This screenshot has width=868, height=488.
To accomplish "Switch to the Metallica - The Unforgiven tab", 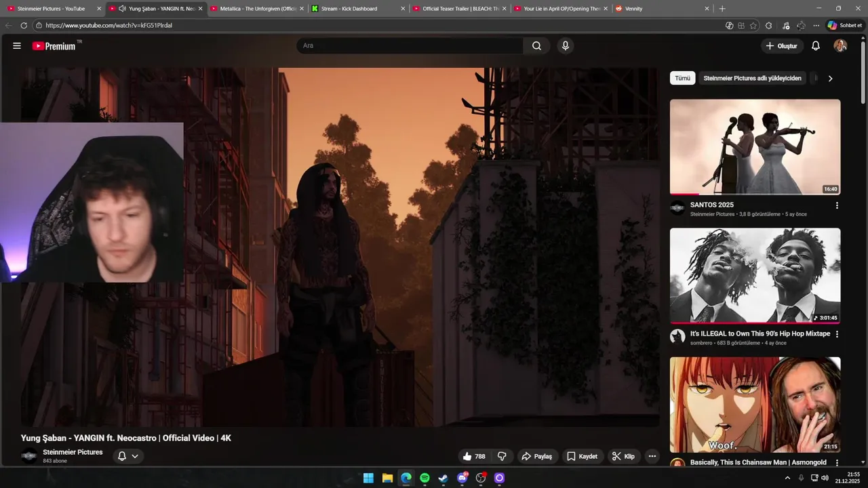I will 258,9.
